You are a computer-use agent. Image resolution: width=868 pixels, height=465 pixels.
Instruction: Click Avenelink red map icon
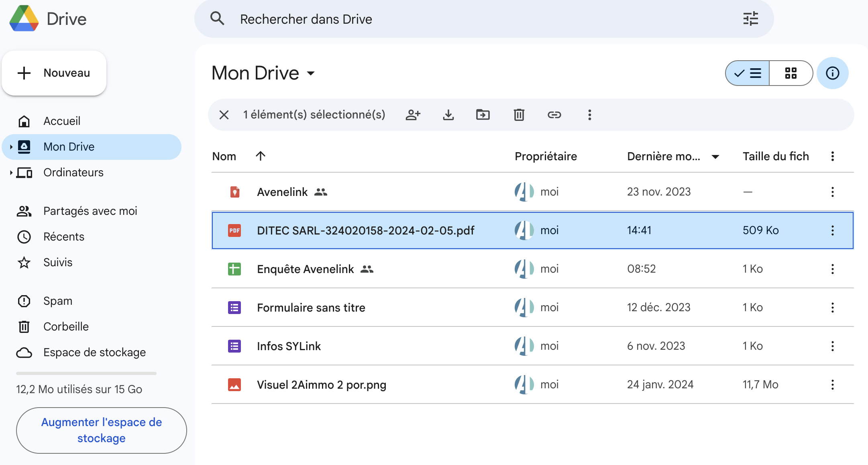click(x=234, y=192)
